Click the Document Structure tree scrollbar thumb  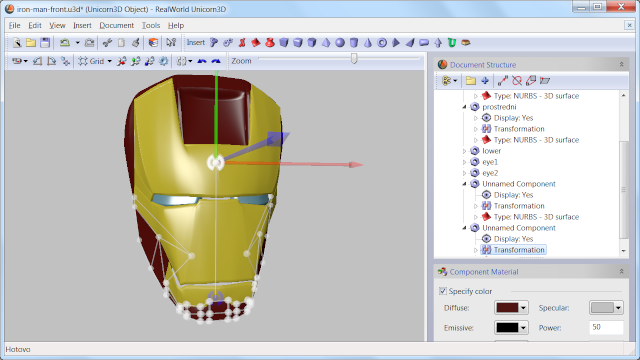pyautogui.click(x=623, y=189)
